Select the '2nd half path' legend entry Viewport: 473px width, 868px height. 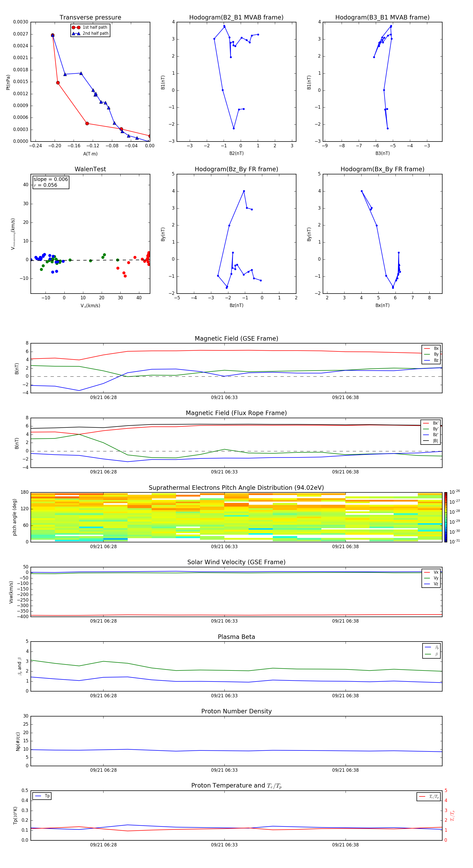click(90, 33)
